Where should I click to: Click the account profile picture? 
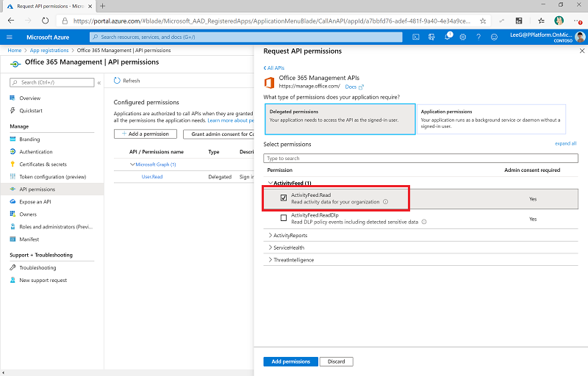[580, 37]
